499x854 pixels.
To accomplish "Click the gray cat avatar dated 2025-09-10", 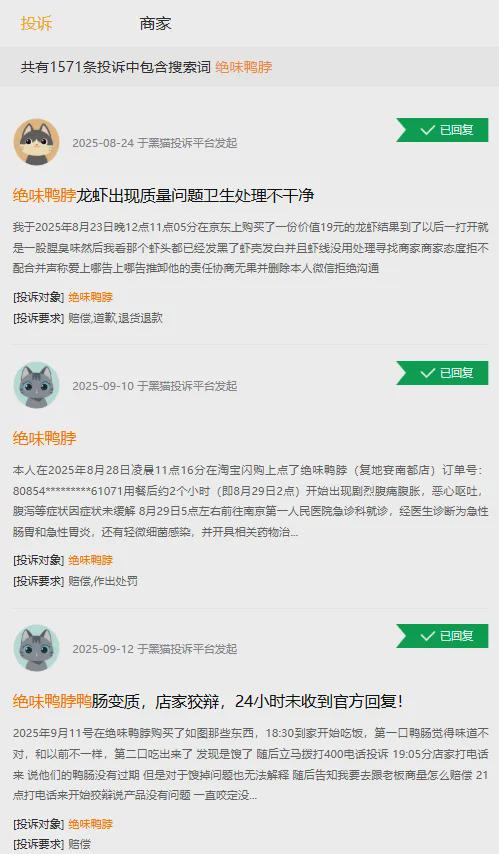I will pos(36,385).
